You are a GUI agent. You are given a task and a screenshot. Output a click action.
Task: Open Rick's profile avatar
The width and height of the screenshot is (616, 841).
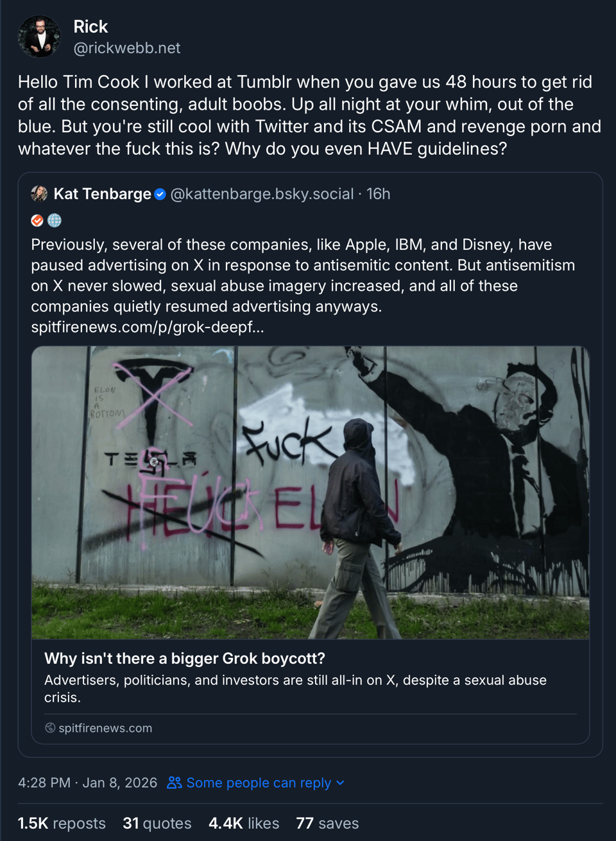tap(39, 37)
